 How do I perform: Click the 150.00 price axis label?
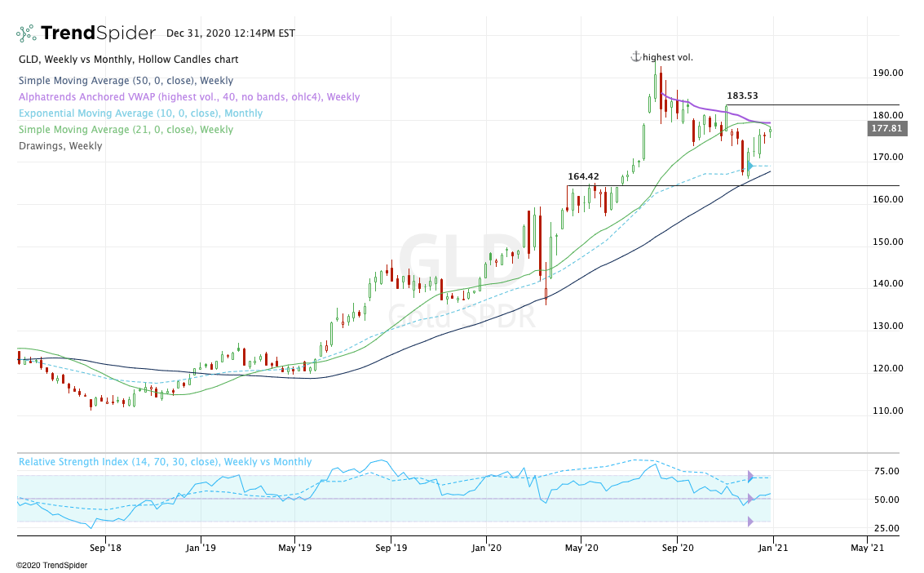(887, 242)
